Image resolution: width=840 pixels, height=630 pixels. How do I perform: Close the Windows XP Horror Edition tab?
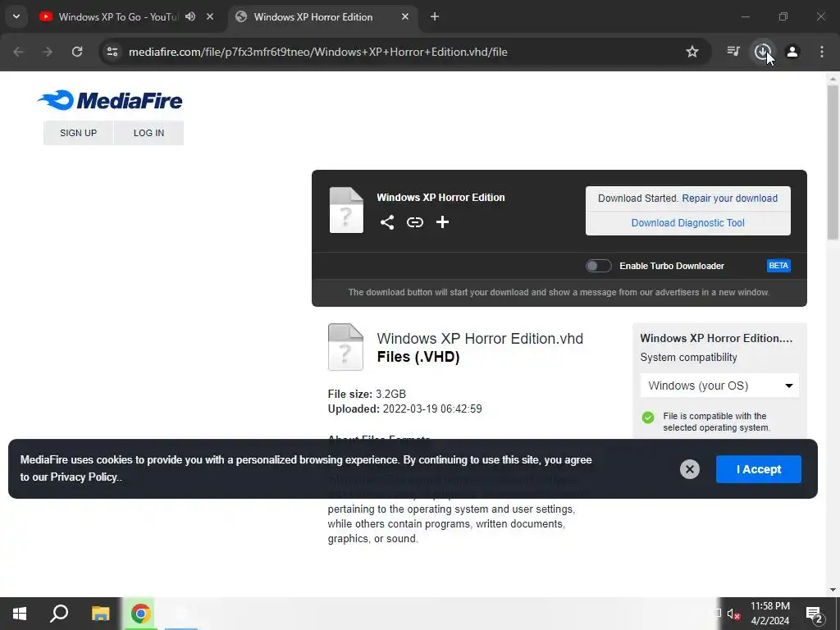click(x=405, y=16)
